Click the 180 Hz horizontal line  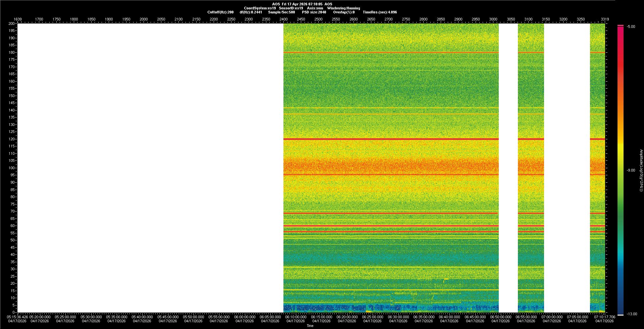pyautogui.click(x=391, y=52)
